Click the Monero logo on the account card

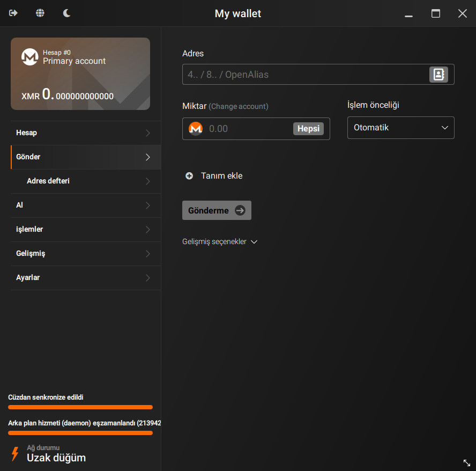(x=30, y=57)
